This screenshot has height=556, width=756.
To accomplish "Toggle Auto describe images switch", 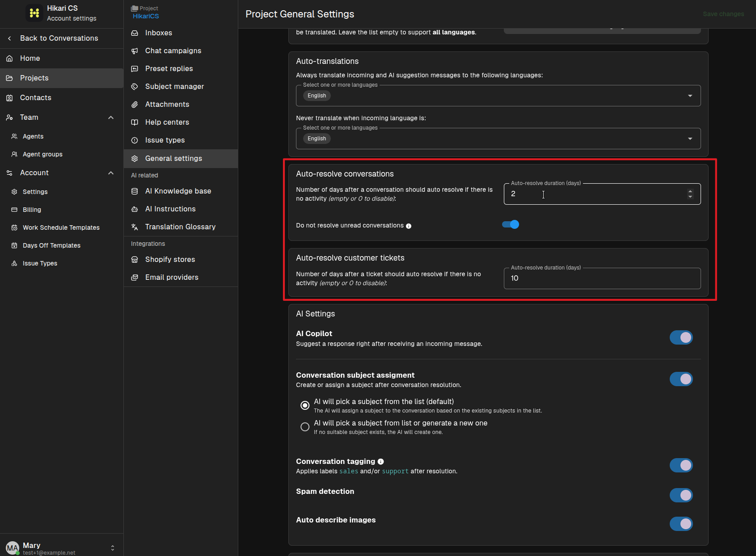I will [681, 524].
